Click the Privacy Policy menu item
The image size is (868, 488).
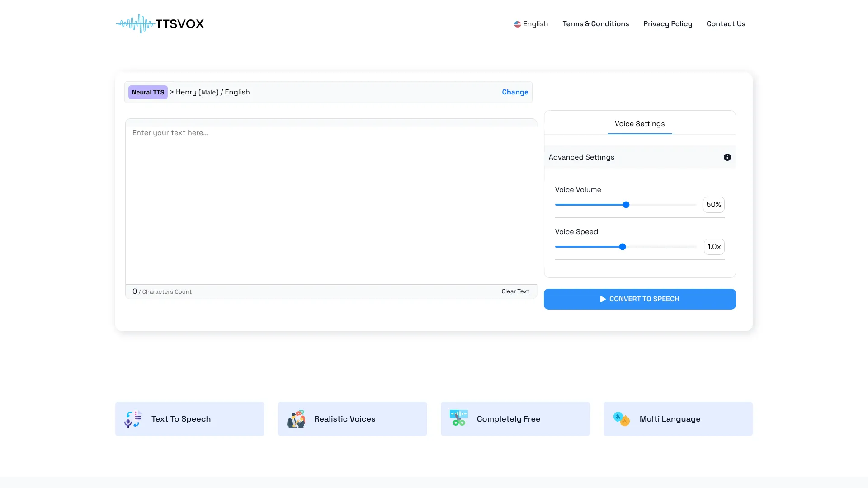[x=668, y=23]
